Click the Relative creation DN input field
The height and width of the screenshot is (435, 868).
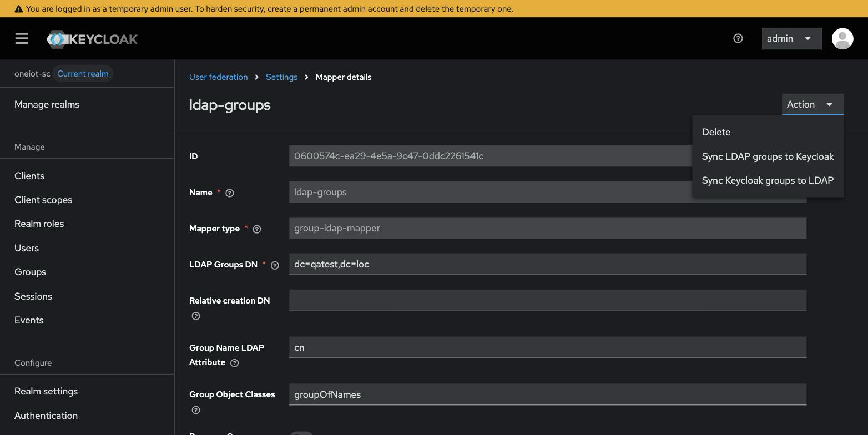tap(548, 300)
